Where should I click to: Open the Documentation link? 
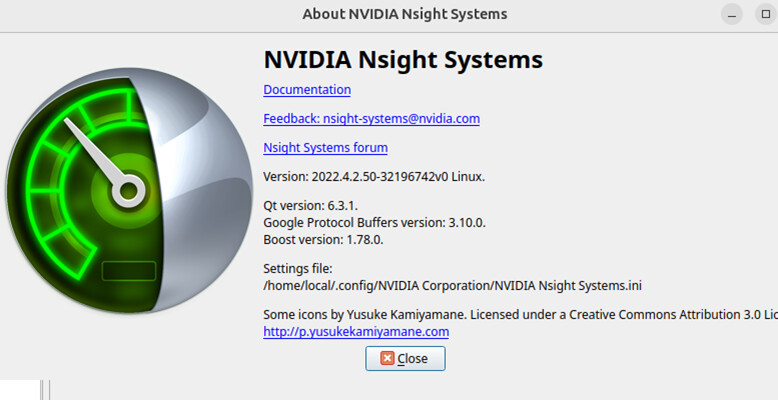307,90
